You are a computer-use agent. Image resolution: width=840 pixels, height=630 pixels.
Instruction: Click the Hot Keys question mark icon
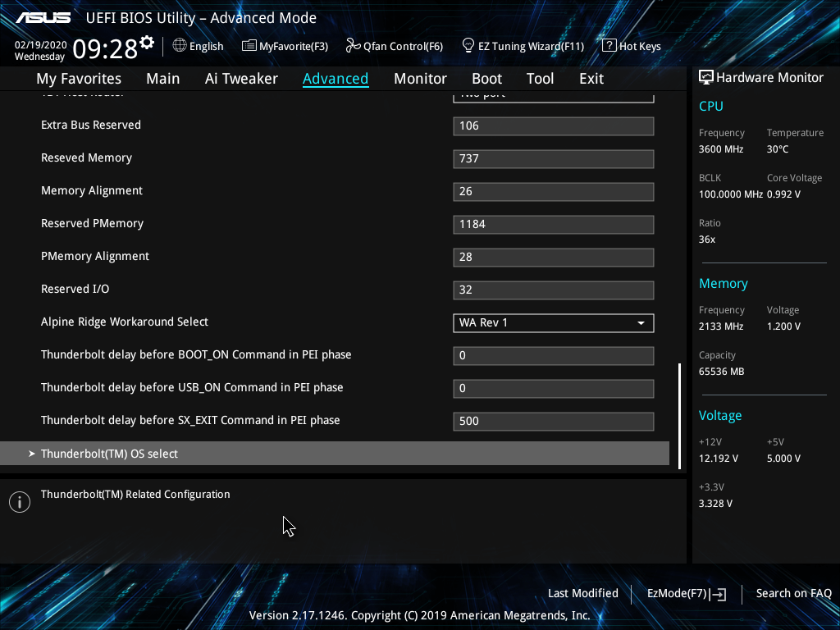coord(609,46)
